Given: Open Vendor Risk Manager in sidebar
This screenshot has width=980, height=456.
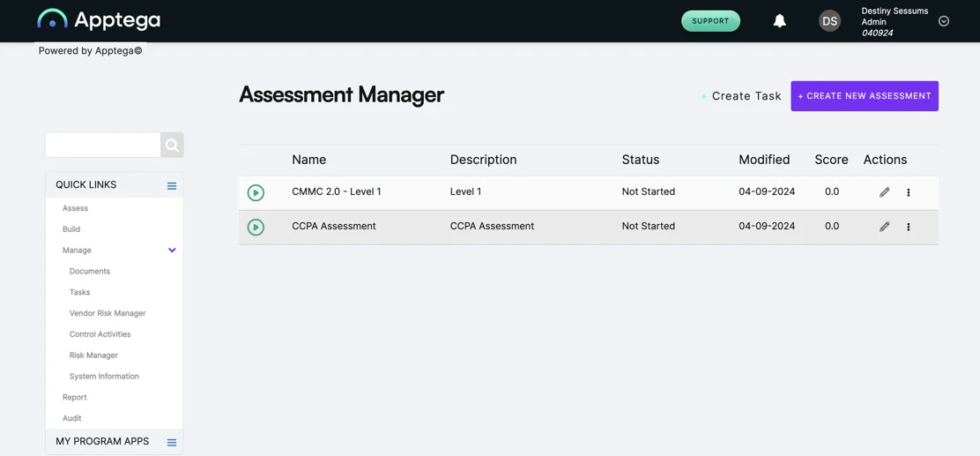Looking at the screenshot, I should [108, 313].
